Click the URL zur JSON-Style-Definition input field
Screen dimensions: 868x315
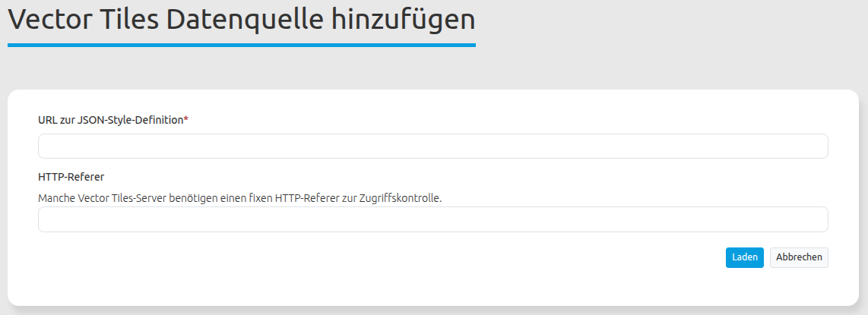tap(432, 146)
